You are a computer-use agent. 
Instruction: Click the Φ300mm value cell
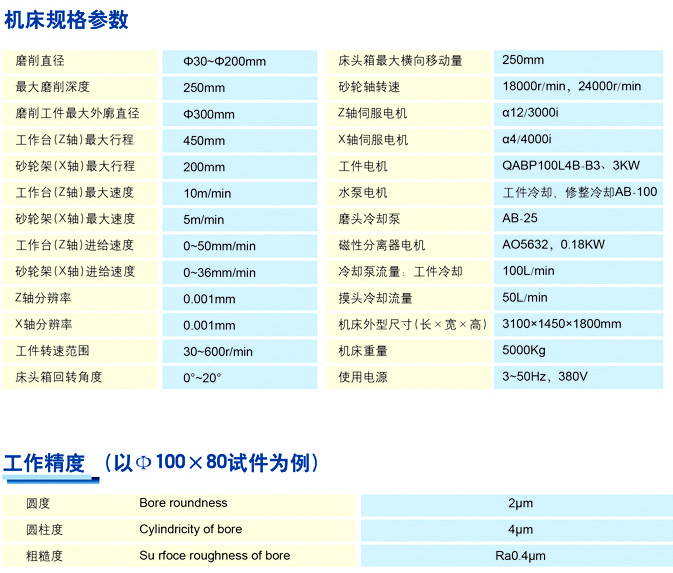click(208, 114)
